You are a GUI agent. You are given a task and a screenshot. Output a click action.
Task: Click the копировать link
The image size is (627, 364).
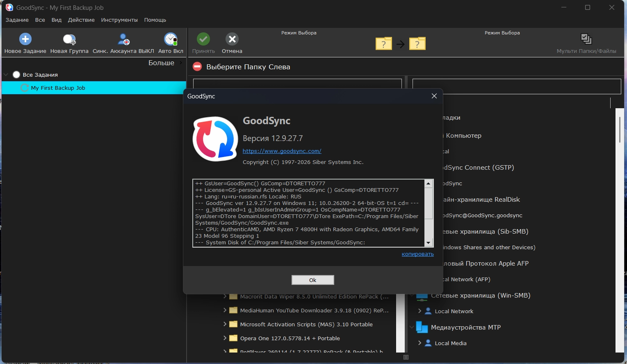(x=417, y=254)
